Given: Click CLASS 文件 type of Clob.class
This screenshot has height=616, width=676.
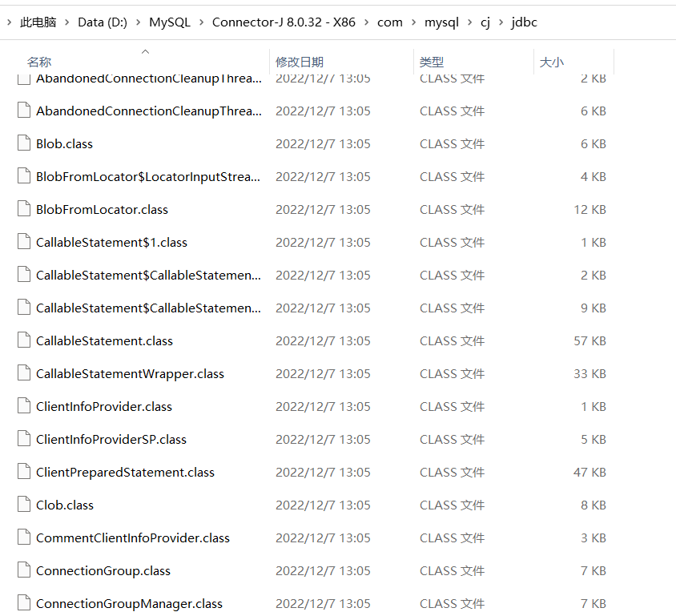Looking at the screenshot, I should tap(453, 505).
